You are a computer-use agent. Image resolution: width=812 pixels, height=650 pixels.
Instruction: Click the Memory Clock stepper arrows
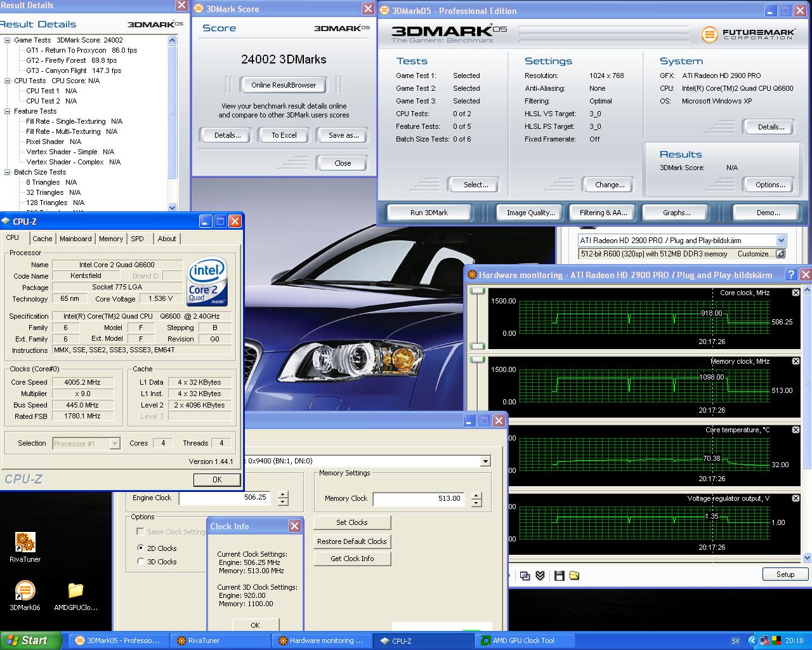[x=476, y=500]
